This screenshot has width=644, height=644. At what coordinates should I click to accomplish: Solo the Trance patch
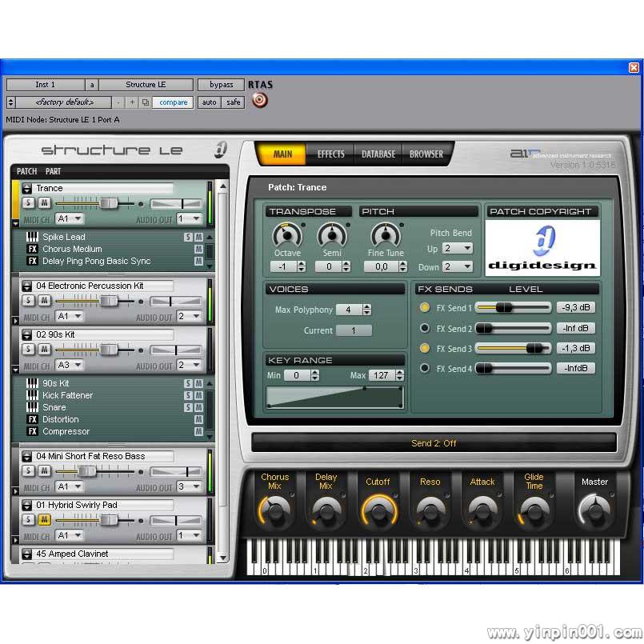pos(29,203)
